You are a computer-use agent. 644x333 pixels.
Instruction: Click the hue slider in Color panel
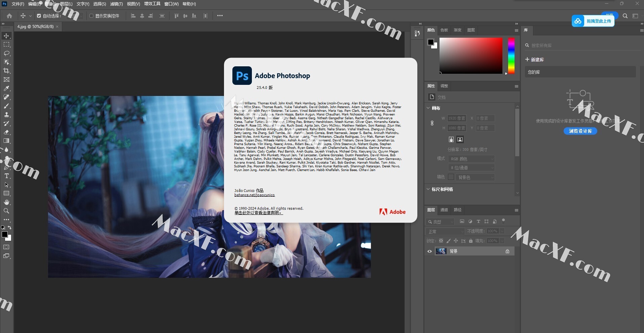tap(511, 55)
